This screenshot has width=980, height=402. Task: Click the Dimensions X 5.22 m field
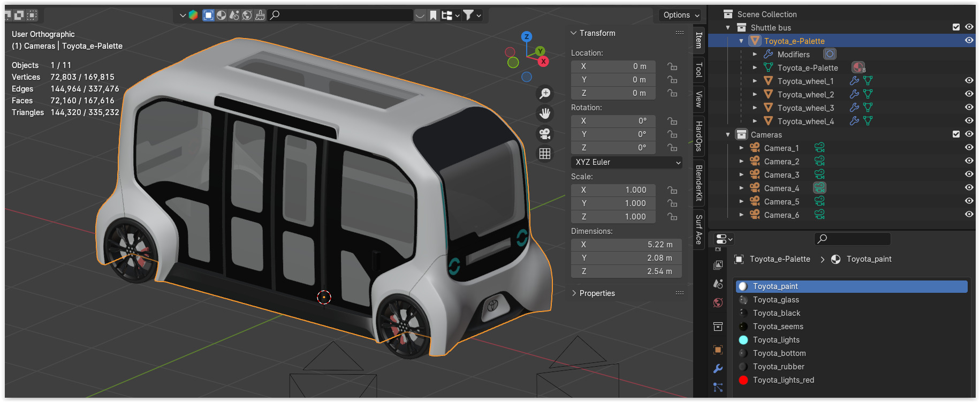point(626,245)
